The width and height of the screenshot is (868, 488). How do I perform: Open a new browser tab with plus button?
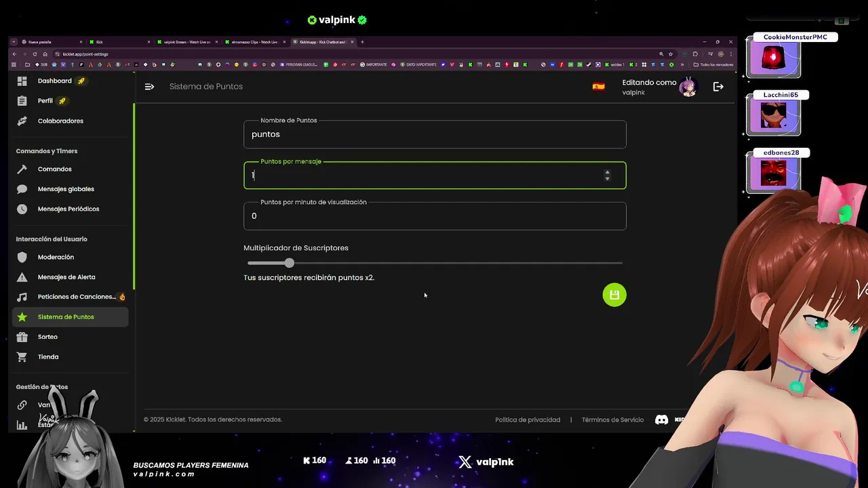(x=362, y=42)
